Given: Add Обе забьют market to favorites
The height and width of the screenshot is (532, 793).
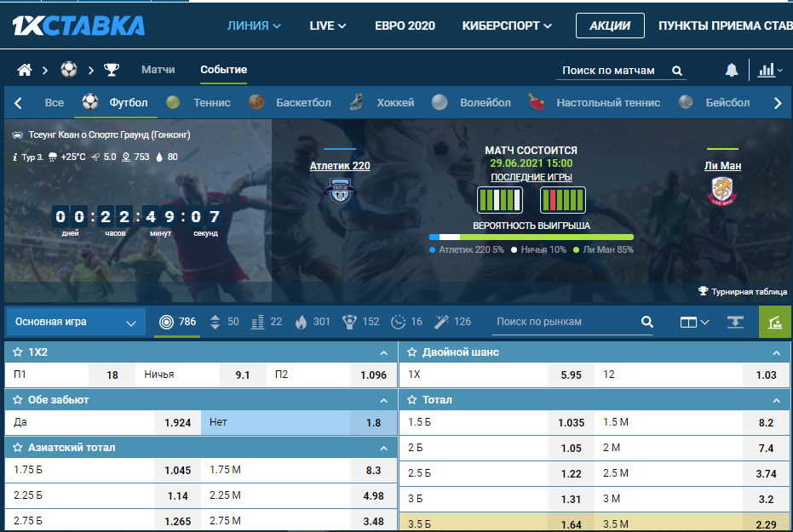Looking at the screenshot, I should [18, 399].
